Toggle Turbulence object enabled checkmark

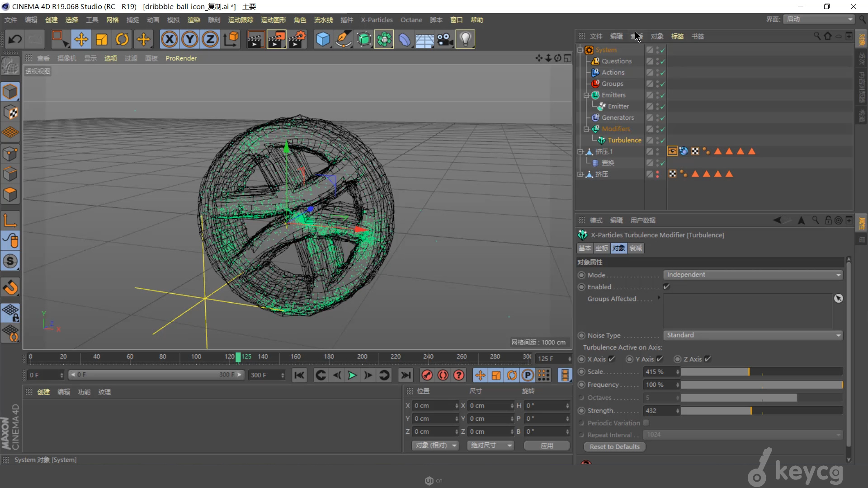point(662,141)
